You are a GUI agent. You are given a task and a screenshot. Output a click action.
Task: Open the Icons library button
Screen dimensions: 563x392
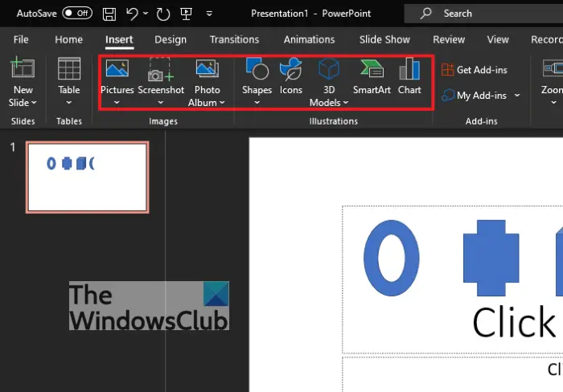(x=291, y=69)
